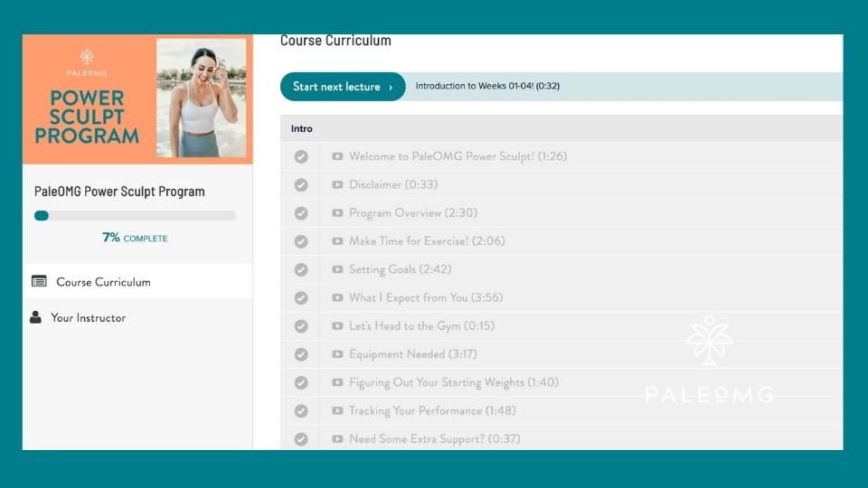
Task: Click video icon beside Equipment Needed
Action: [x=337, y=354]
